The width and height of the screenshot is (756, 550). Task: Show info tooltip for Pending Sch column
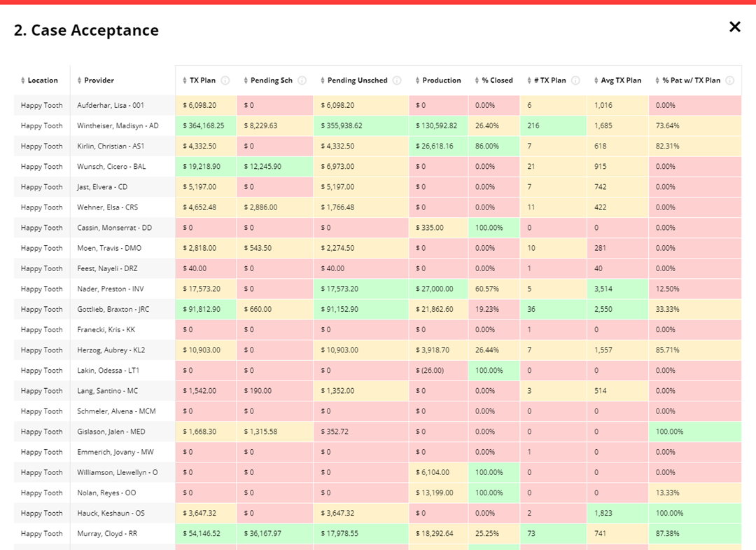(x=302, y=81)
